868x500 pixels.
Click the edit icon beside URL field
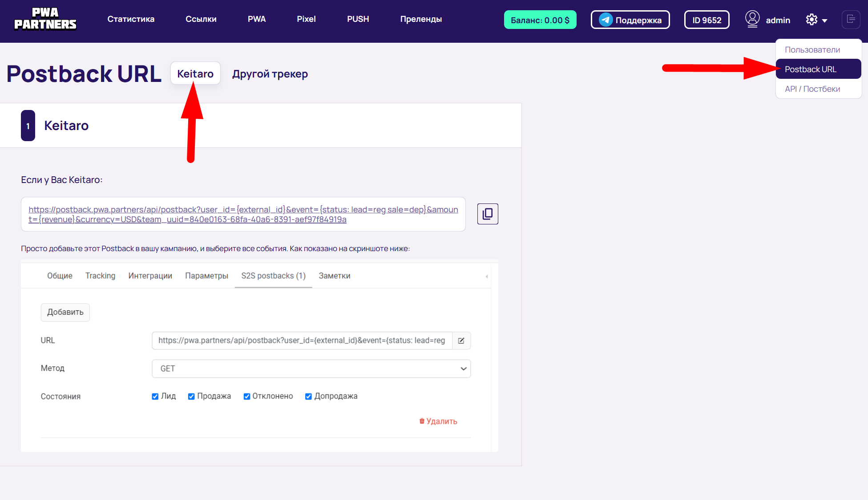click(x=461, y=341)
